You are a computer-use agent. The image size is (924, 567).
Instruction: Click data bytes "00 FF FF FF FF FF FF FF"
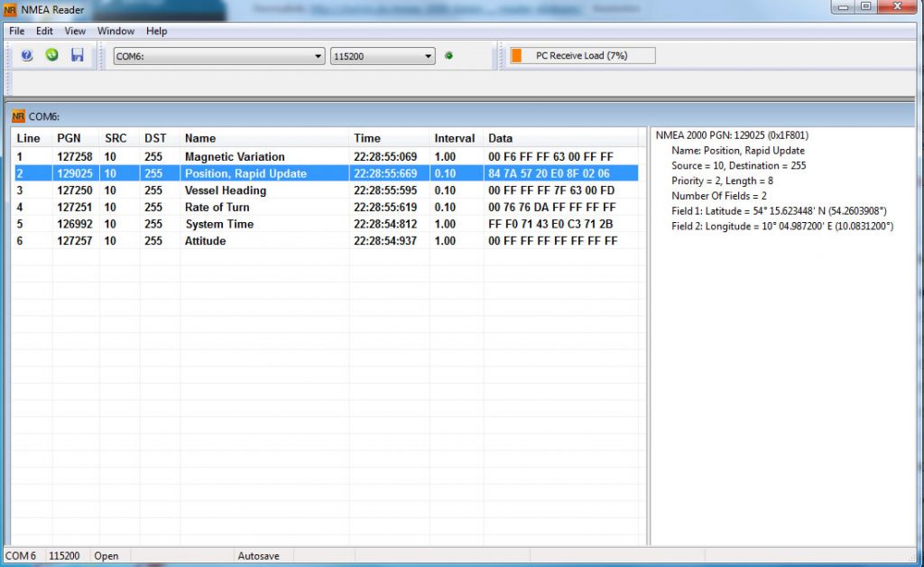tap(553, 241)
